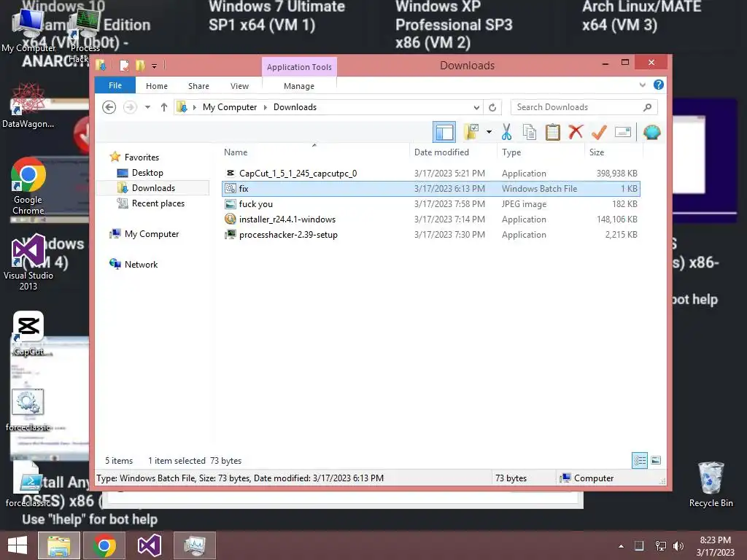Go back with the Back arrow button
747x560 pixels.
(x=109, y=107)
